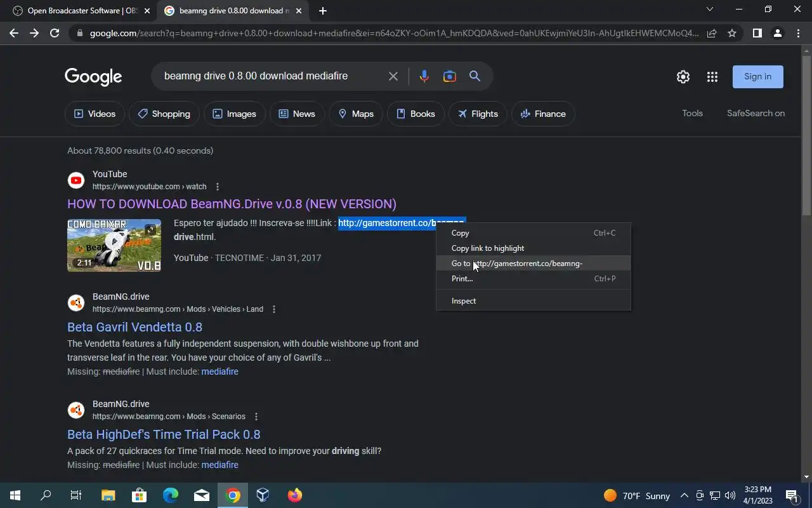This screenshot has width=812, height=508.
Task: Open Chrome three-dot menu
Action: pos(798,33)
